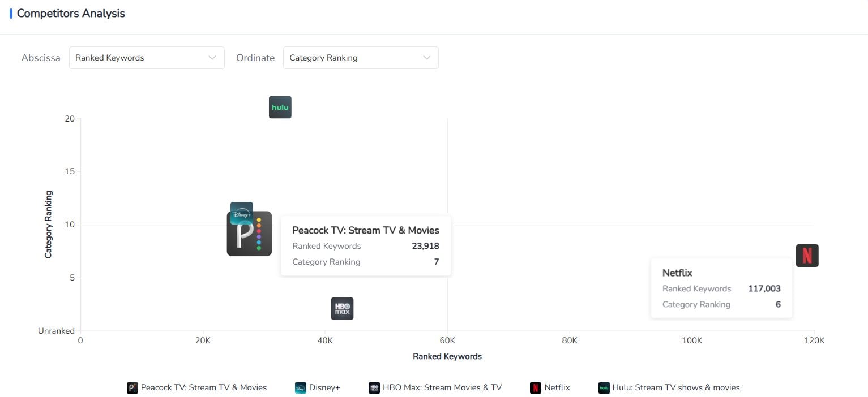The width and height of the screenshot is (868, 397).
Task: Click the Hulu icon on the chart
Action: 280,107
